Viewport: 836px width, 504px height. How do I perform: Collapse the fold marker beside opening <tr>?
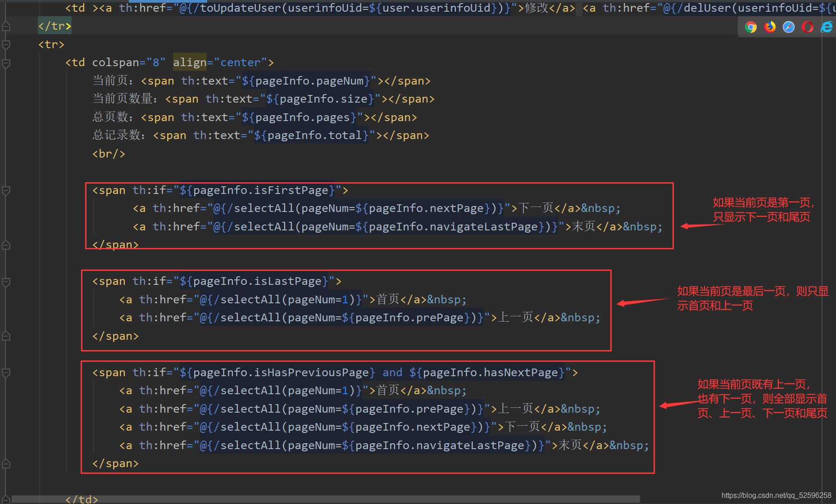6,45
